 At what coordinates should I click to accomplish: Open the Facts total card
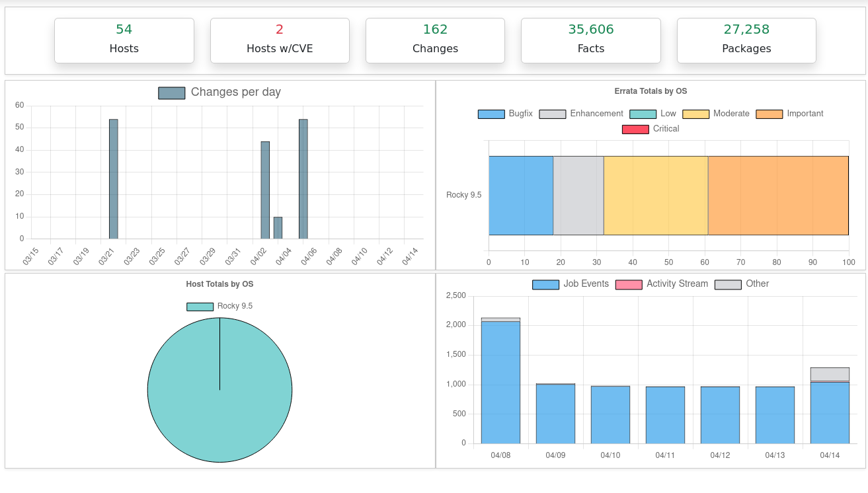click(x=590, y=40)
